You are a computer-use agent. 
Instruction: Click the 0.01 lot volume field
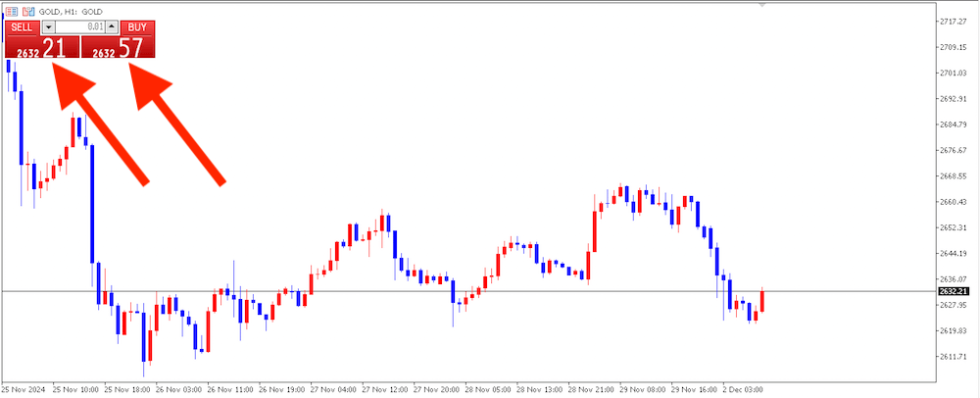[x=80, y=26]
